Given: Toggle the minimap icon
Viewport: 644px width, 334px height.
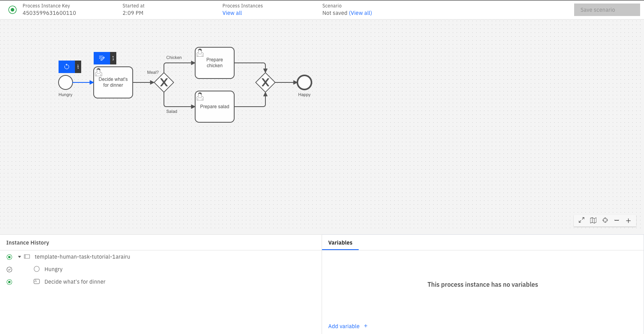Looking at the screenshot, I should (x=593, y=220).
